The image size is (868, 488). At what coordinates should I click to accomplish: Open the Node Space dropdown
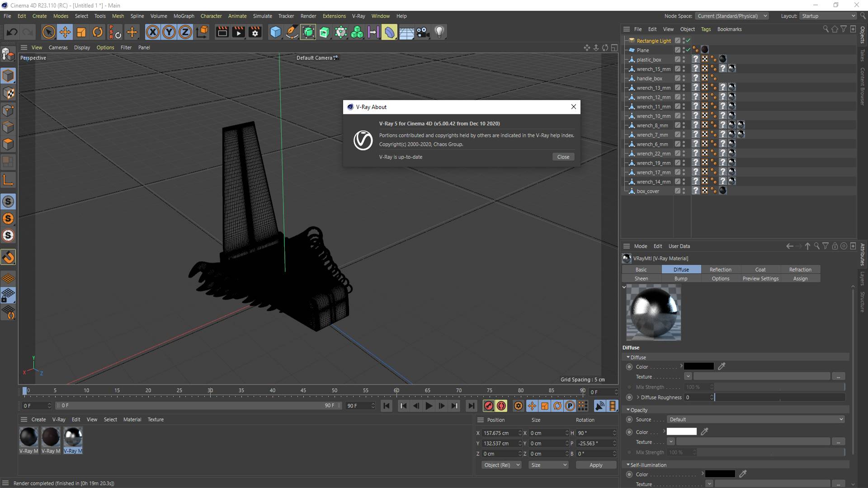click(x=732, y=16)
